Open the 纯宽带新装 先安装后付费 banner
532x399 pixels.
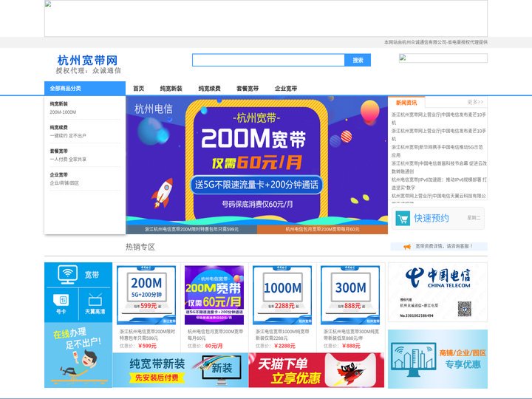(180, 370)
